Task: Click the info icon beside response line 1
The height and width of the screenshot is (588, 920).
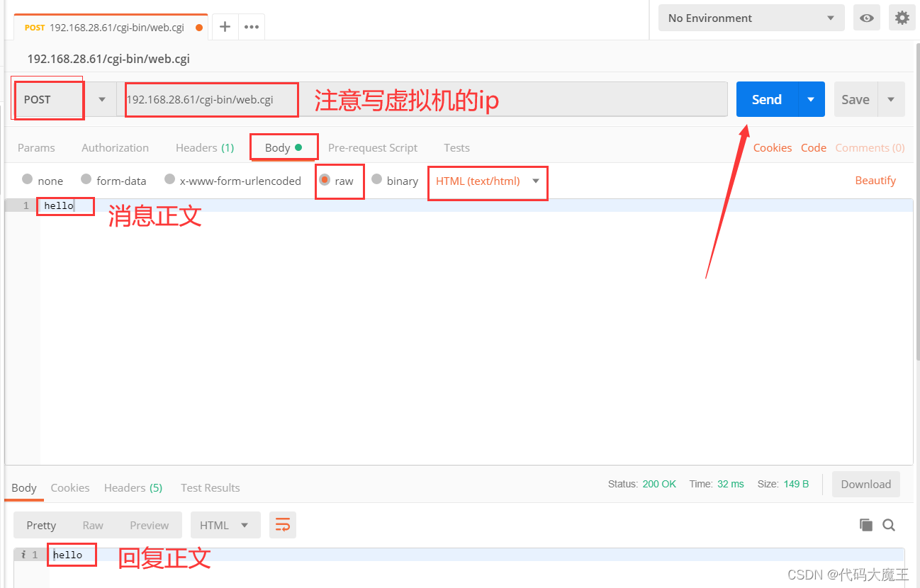Action: click(x=23, y=555)
